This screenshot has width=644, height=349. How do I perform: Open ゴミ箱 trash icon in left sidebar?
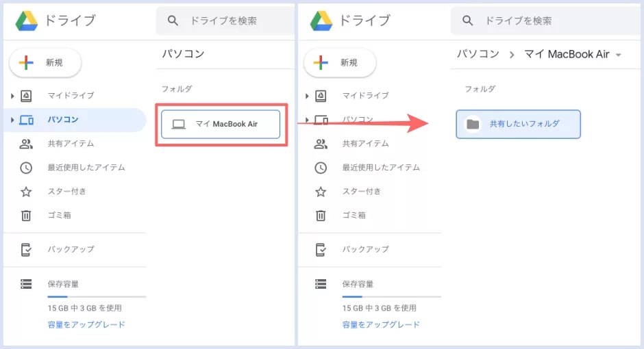click(x=26, y=216)
